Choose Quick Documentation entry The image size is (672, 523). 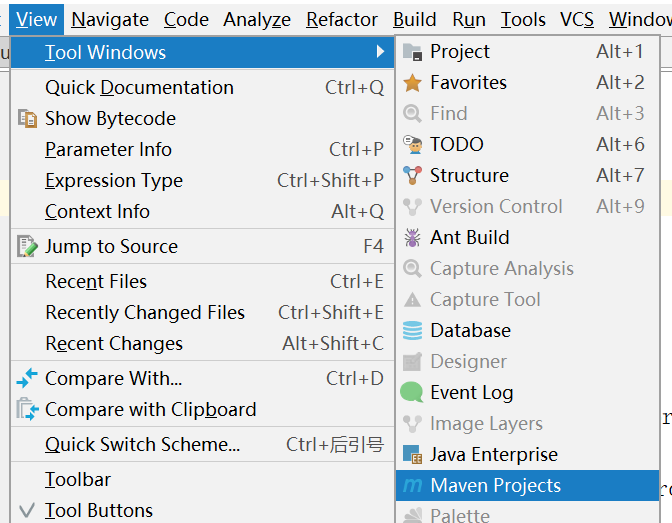(x=139, y=88)
